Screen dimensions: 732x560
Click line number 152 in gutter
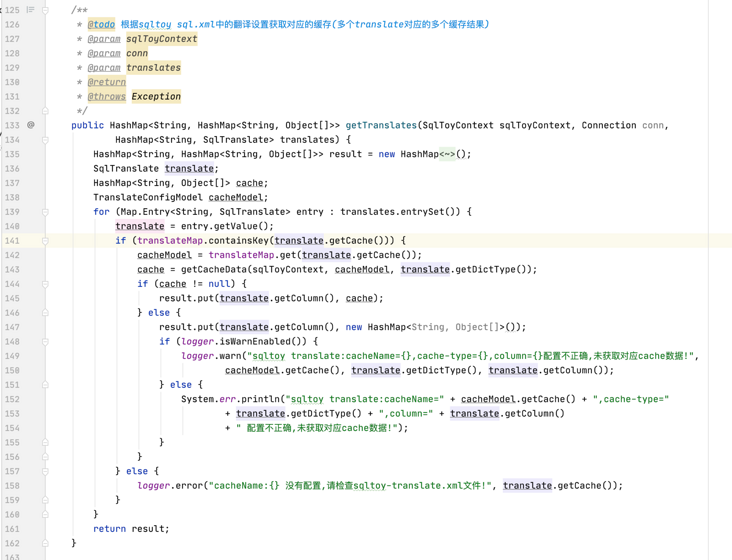(x=12, y=399)
